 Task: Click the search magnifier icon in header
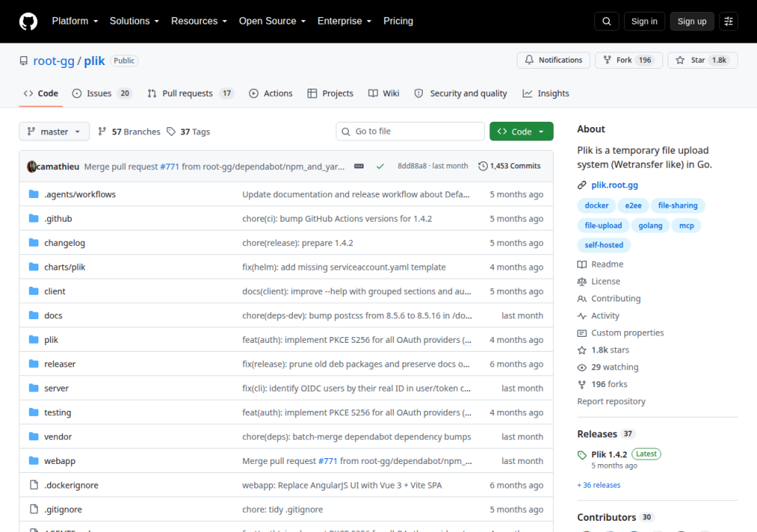[606, 21]
